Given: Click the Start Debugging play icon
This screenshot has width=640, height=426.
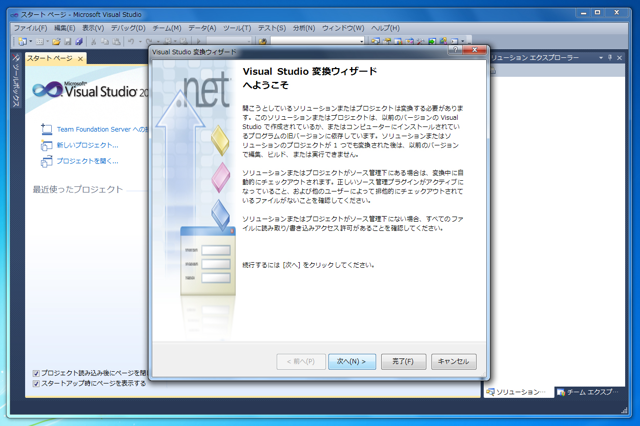Looking at the screenshot, I should pos(199,41).
